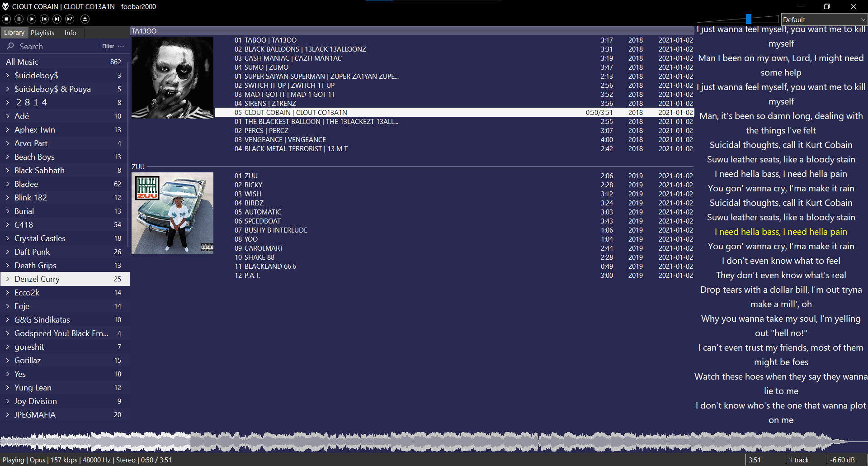Select Gorillaz in the library tree

[65, 360]
